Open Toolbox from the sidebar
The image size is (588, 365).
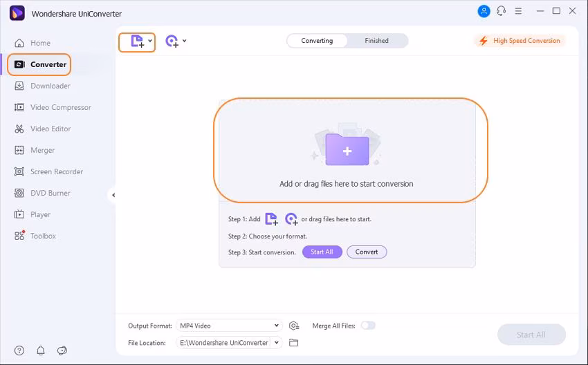coord(35,236)
